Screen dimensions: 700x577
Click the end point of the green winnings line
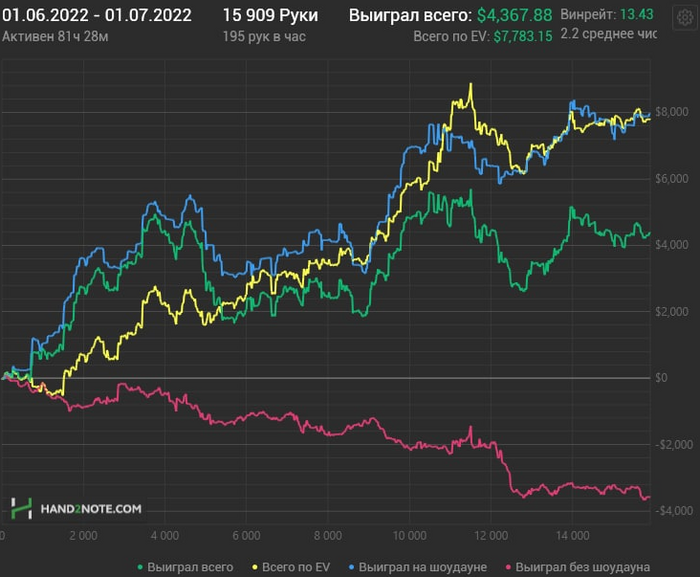(x=649, y=233)
